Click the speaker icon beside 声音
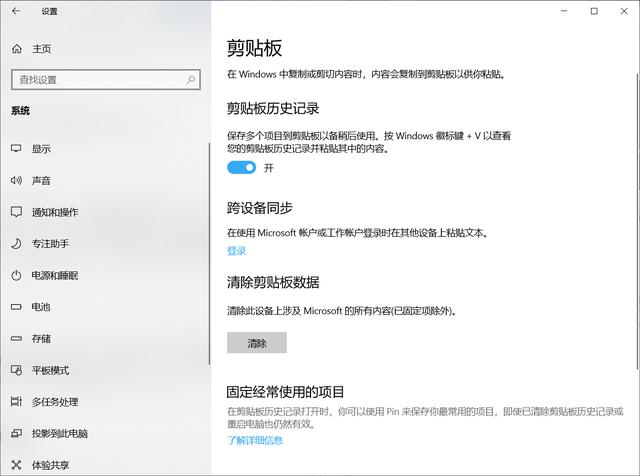This screenshot has height=476, width=640. (16, 180)
